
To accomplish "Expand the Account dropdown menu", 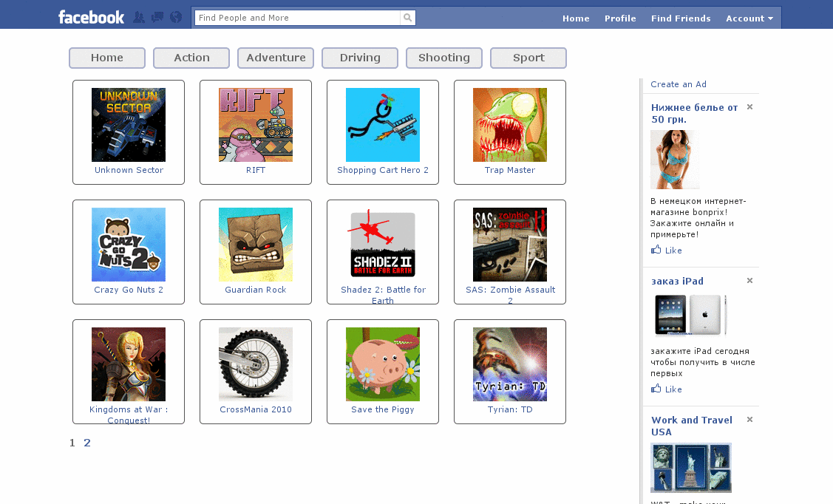I will pos(749,18).
